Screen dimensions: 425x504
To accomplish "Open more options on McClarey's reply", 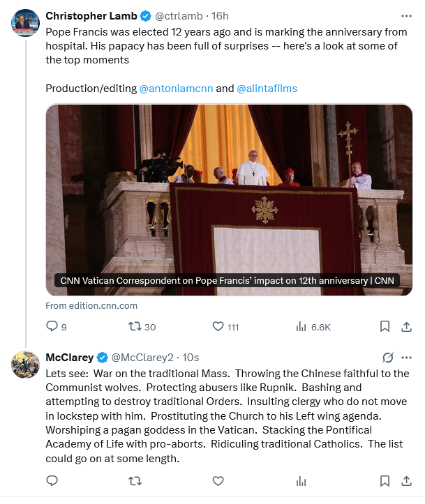I will coord(406,358).
